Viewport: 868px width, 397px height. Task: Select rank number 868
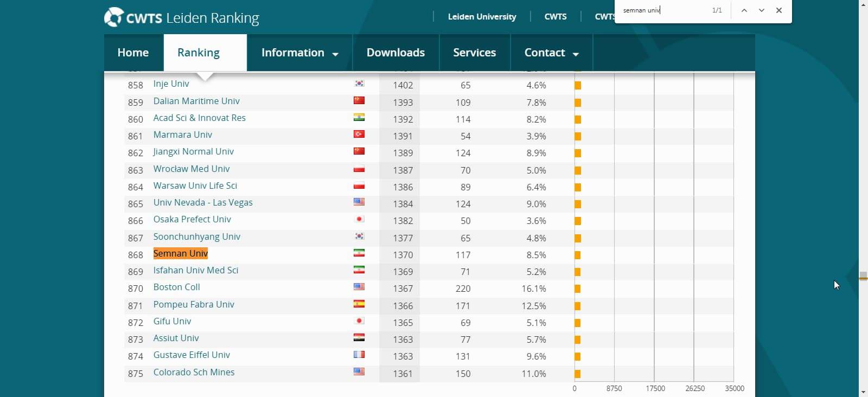point(136,255)
